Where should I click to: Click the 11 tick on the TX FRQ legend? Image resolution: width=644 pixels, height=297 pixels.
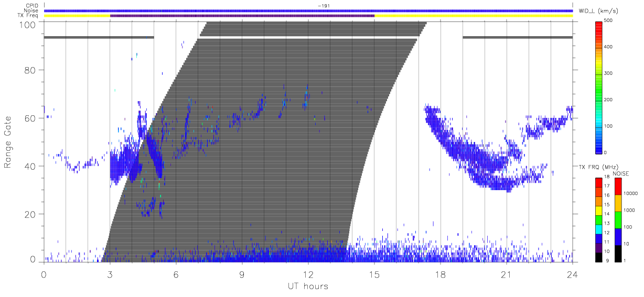click(x=607, y=241)
